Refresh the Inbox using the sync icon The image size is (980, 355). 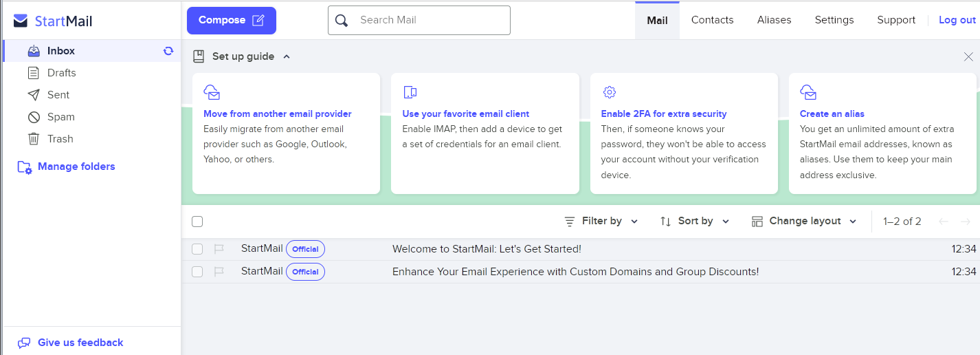[x=168, y=51]
